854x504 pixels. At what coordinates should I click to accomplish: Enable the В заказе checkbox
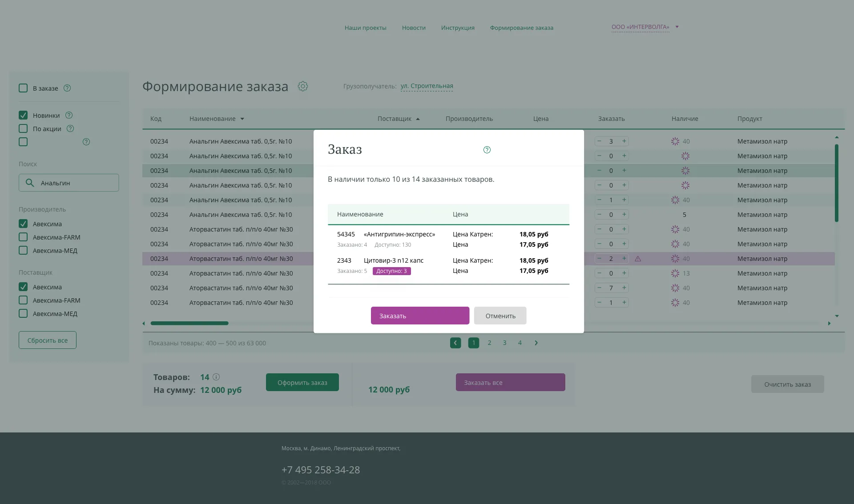[23, 88]
